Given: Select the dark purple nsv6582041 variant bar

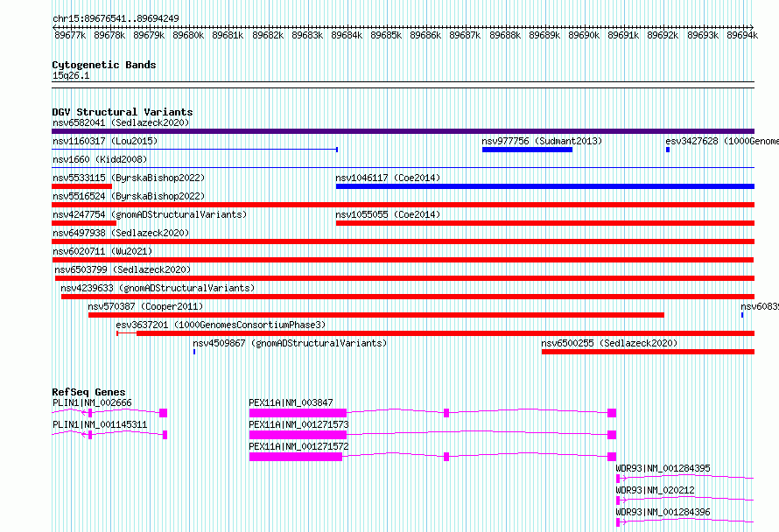Looking at the screenshot, I should [403, 131].
